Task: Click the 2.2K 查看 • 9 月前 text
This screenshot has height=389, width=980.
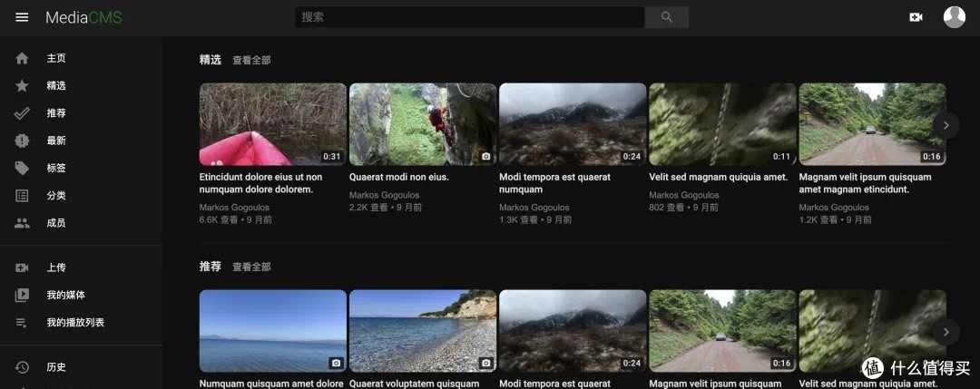Action: [x=386, y=208]
